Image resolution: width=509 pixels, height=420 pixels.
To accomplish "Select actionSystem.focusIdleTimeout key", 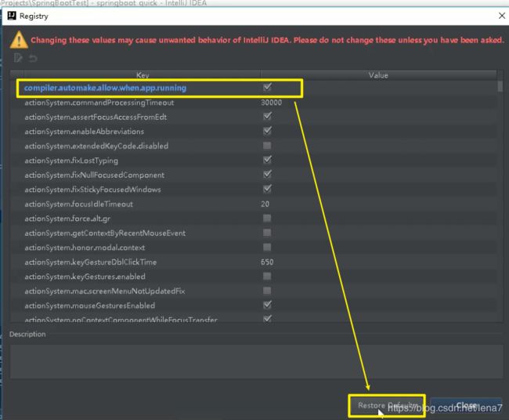I will (x=79, y=204).
